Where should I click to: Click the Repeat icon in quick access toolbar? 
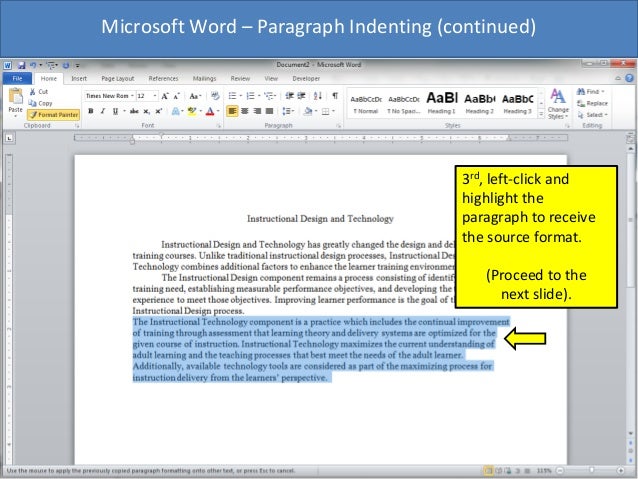[x=66, y=65]
